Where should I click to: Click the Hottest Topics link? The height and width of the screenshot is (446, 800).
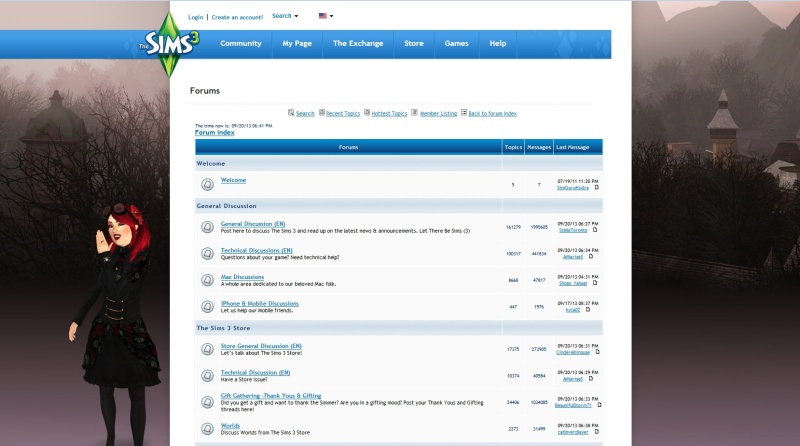(389, 114)
